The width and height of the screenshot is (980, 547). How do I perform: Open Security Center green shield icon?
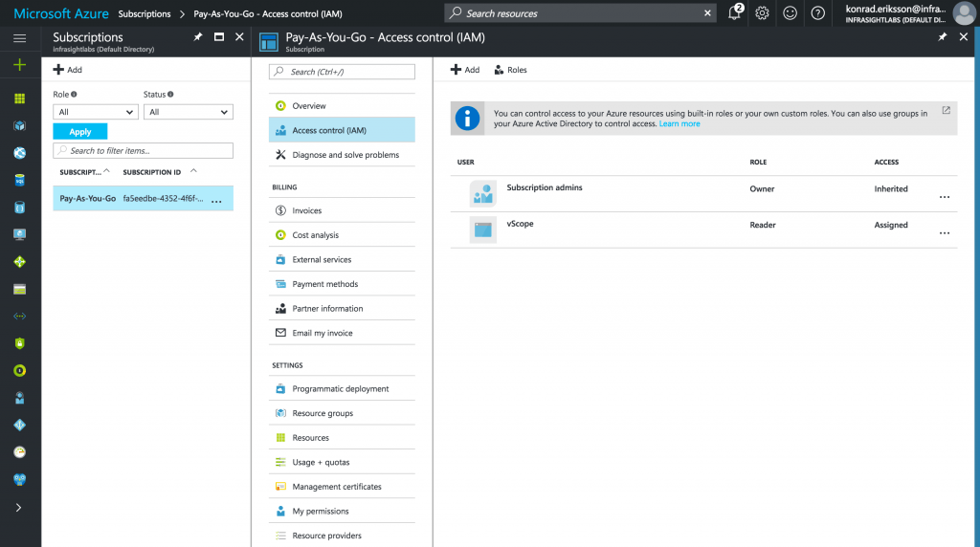19,343
